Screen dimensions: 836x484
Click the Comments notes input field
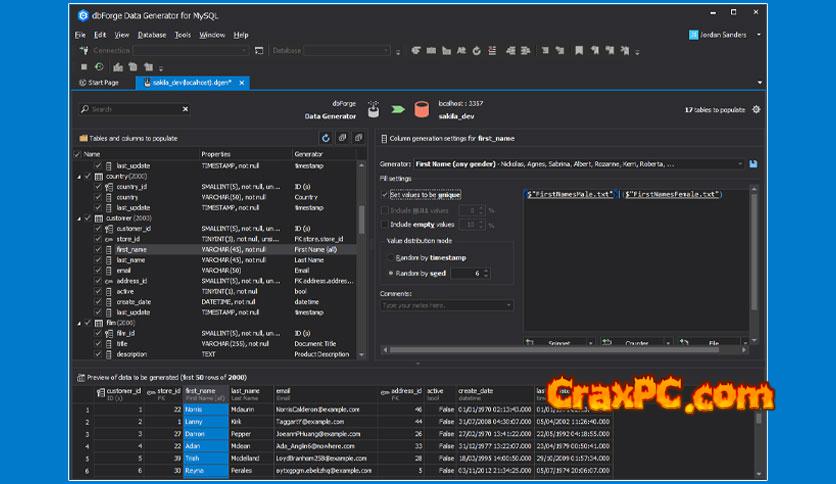(446, 305)
